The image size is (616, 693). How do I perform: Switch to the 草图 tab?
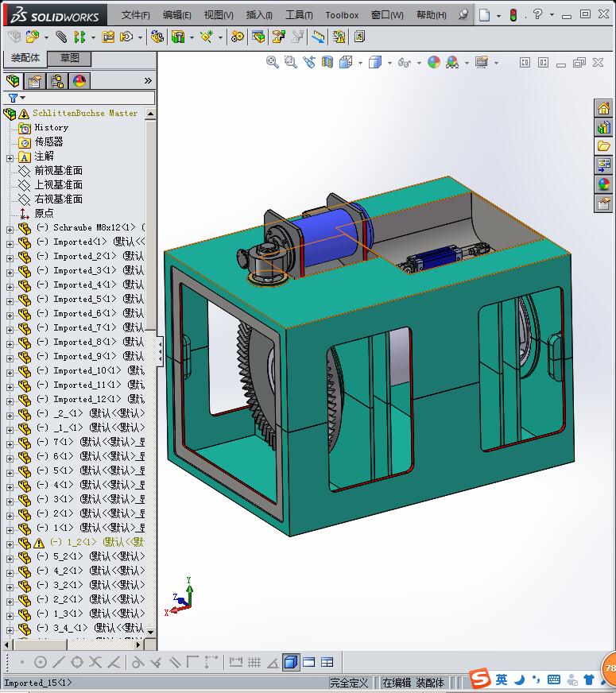tap(69, 58)
